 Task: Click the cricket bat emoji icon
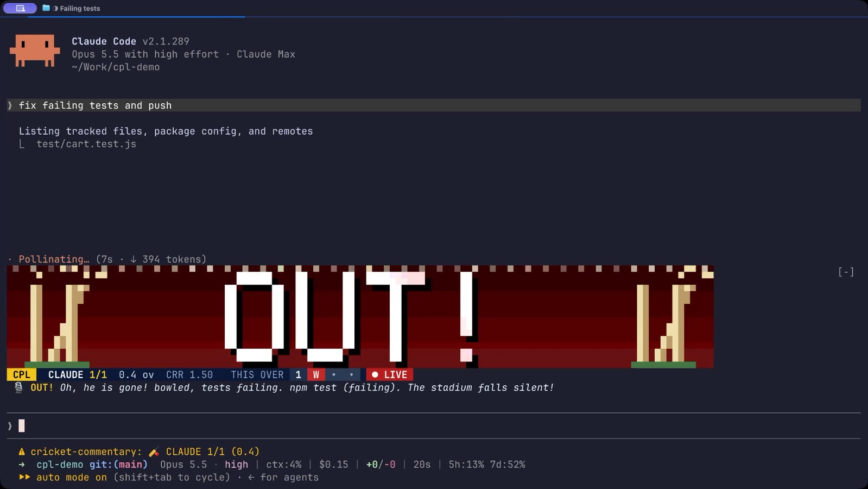[x=154, y=452]
